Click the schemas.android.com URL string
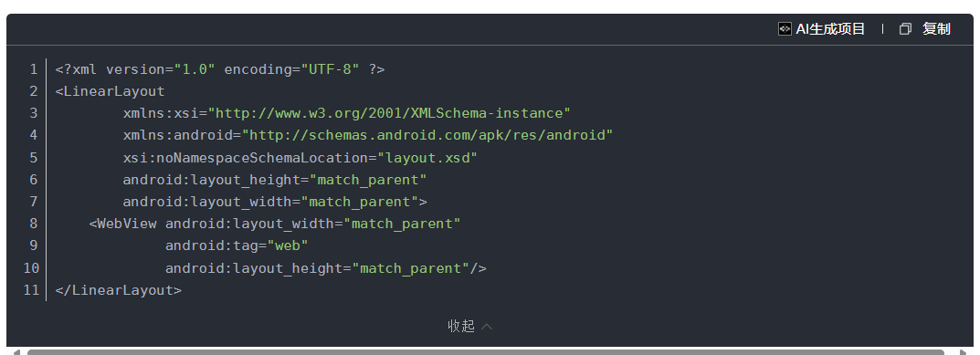This screenshot has width=980, height=355. [428, 135]
